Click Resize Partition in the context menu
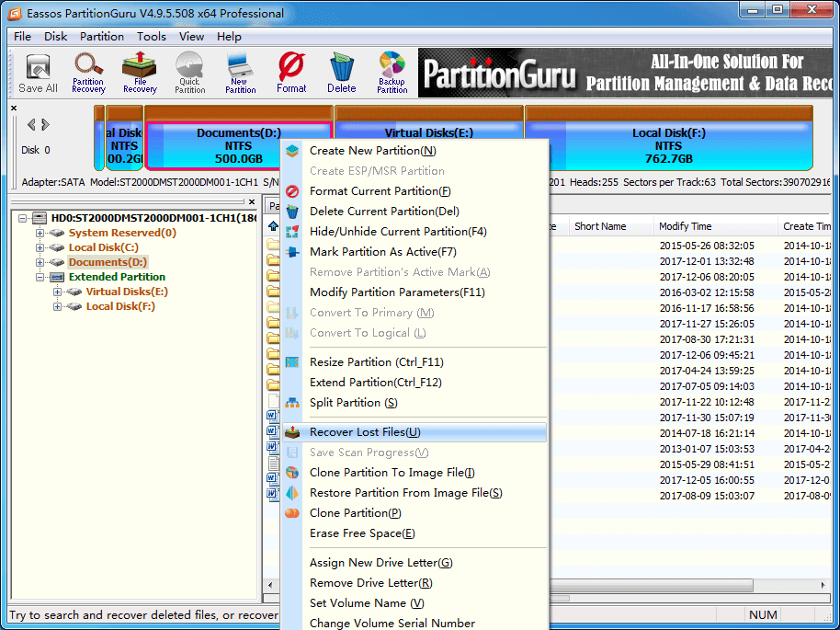This screenshot has height=630, width=840. 376,362
